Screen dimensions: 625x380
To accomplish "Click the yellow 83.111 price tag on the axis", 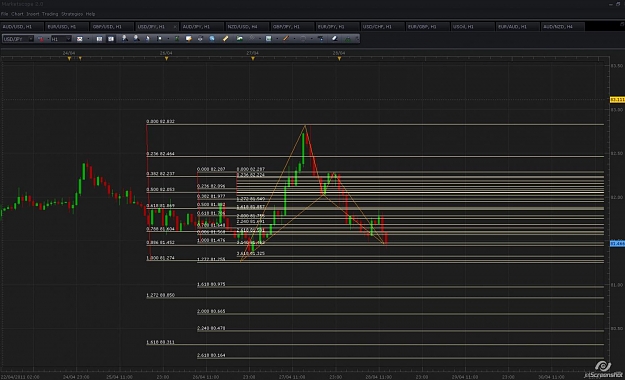I will tap(617, 99).
